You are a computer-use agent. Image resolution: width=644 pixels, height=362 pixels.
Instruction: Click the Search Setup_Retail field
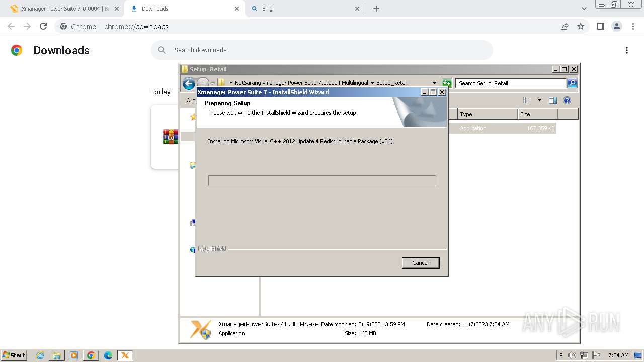(511, 83)
